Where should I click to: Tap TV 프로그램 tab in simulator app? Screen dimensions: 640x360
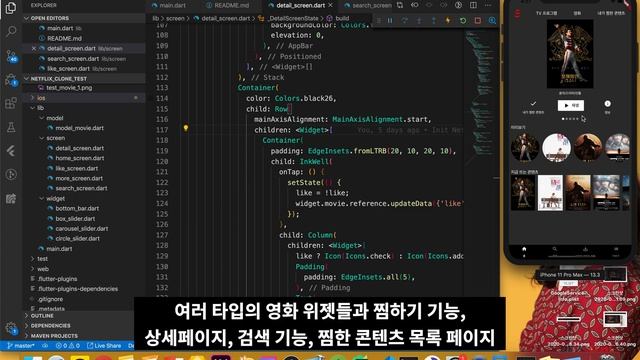546,13
